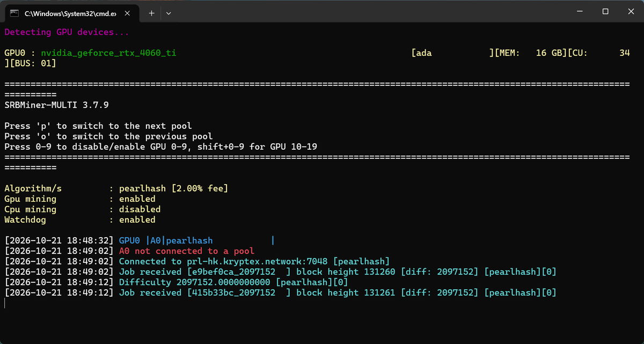Click the cmd icon in the terminal tab
Screen dimensions: 644x344
coord(16,12)
